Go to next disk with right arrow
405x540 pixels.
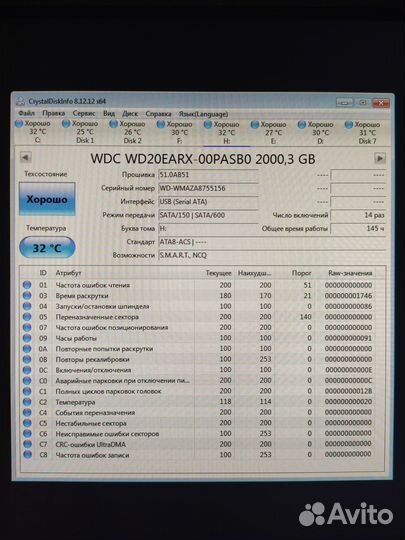[x=380, y=158]
